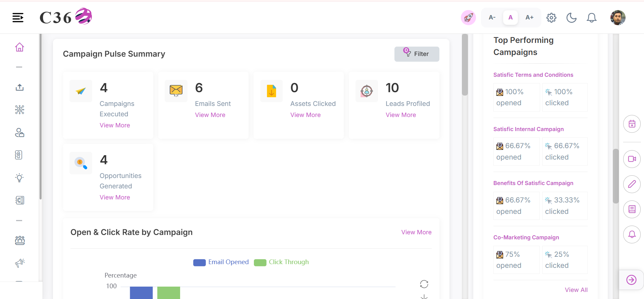Open Satisfic Terms and Conditions campaign
Viewport: 644px width, 299px height.
pos(533,75)
